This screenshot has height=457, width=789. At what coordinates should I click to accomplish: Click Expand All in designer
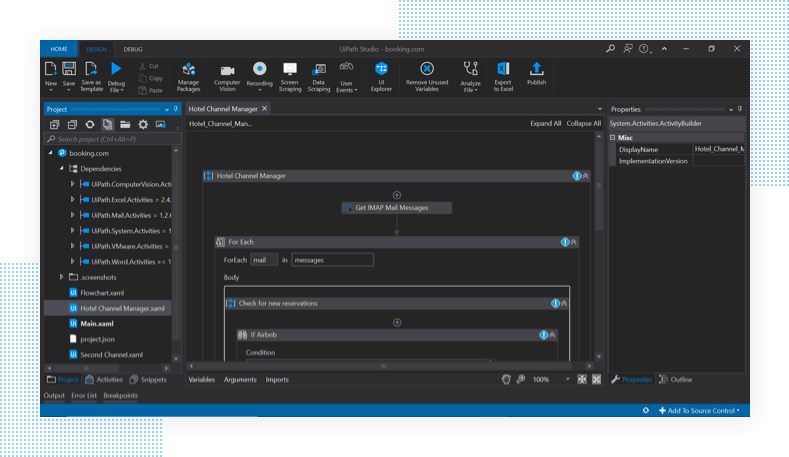tap(545, 123)
